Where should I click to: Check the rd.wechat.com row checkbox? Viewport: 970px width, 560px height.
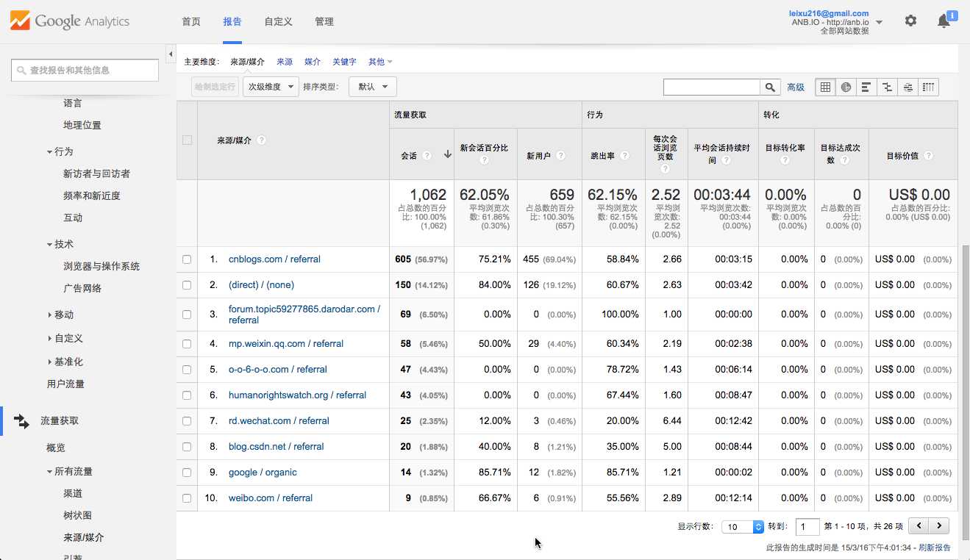pos(187,421)
